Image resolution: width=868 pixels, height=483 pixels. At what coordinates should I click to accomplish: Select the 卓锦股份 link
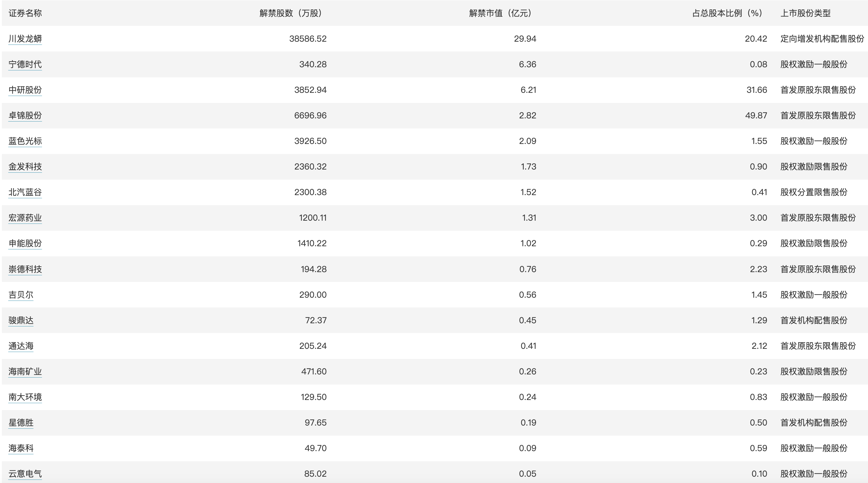tap(25, 116)
